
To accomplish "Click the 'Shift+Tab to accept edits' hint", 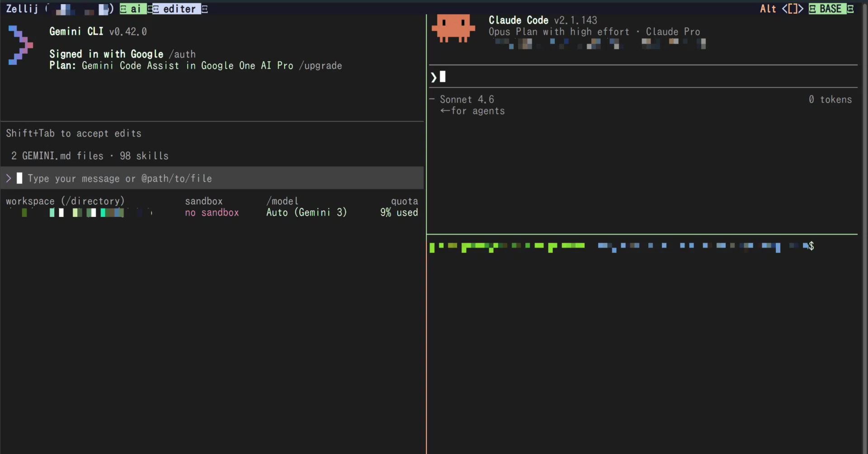I will 74,133.
